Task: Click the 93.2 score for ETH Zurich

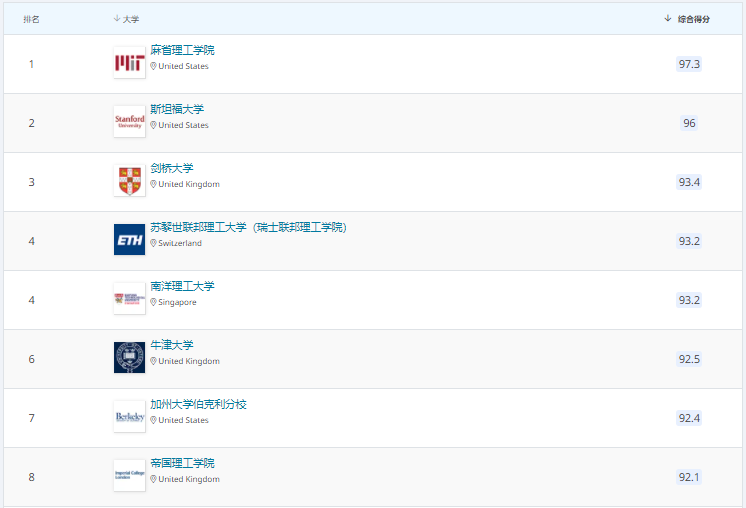Action: (x=689, y=241)
